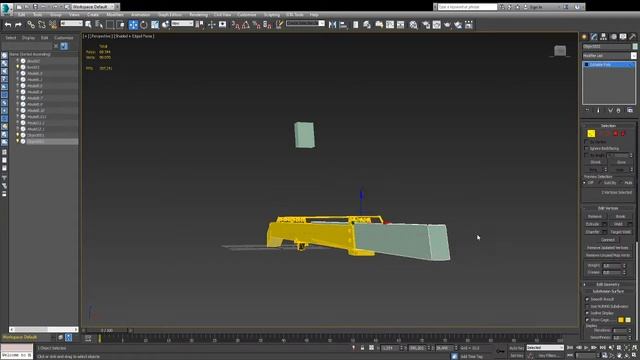This screenshot has height=360, width=640.
Task: Choose the Select Object tool
Action: pos(88,25)
